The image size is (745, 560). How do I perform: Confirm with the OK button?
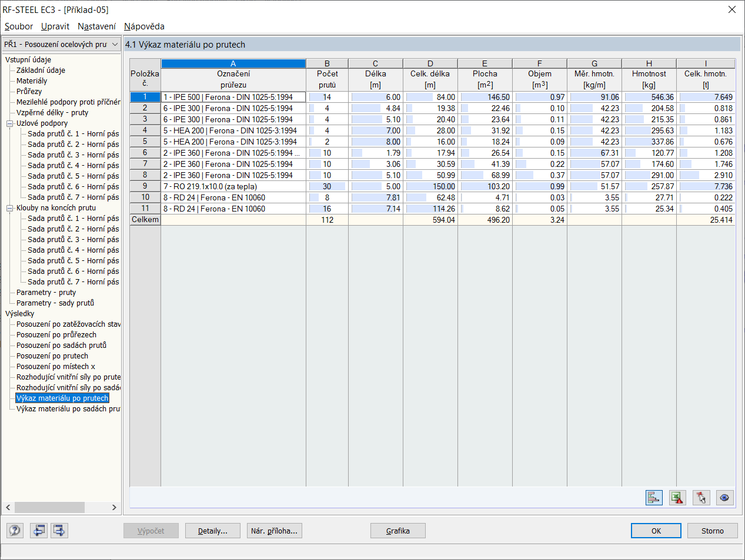pos(656,531)
